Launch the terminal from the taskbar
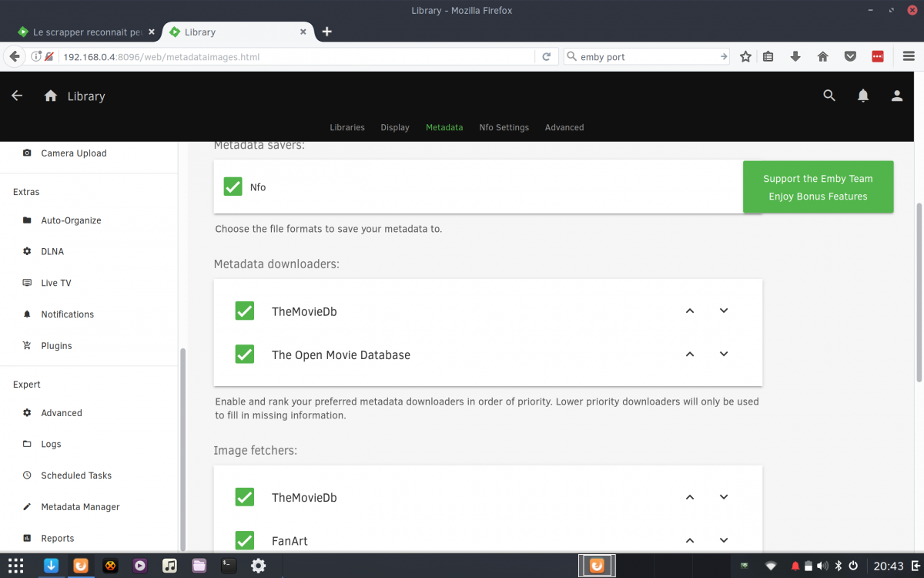This screenshot has width=924, height=578. tap(229, 565)
